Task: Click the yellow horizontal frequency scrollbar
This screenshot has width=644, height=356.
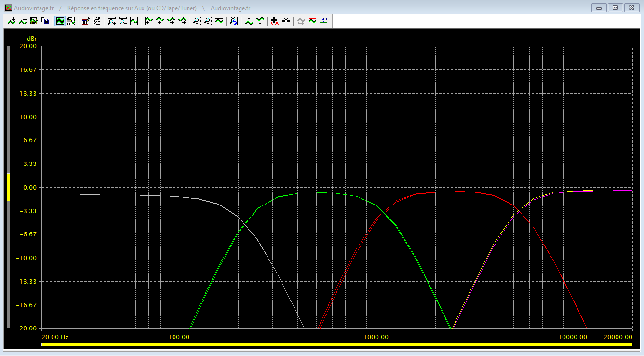Action: [x=336, y=344]
